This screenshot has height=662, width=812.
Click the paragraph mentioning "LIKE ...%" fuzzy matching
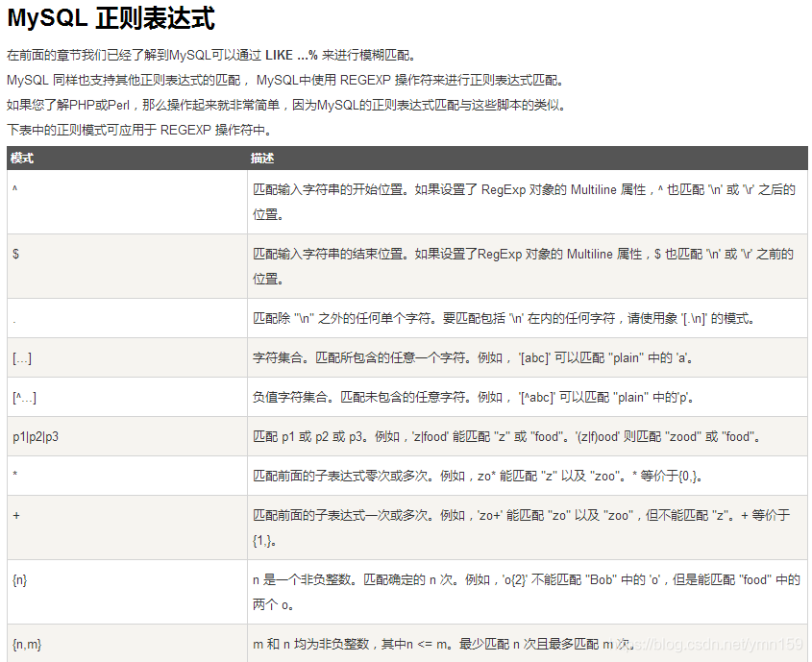211,55
